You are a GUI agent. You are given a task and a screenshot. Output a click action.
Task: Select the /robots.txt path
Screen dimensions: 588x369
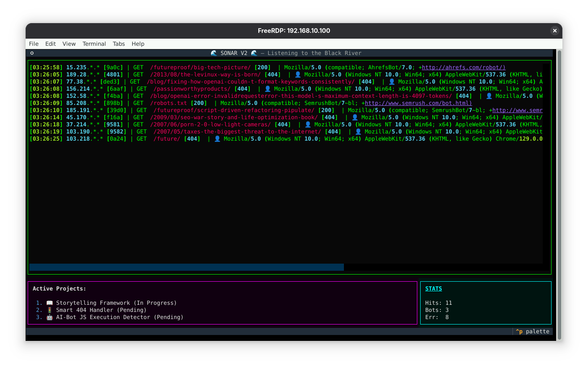(x=169, y=103)
